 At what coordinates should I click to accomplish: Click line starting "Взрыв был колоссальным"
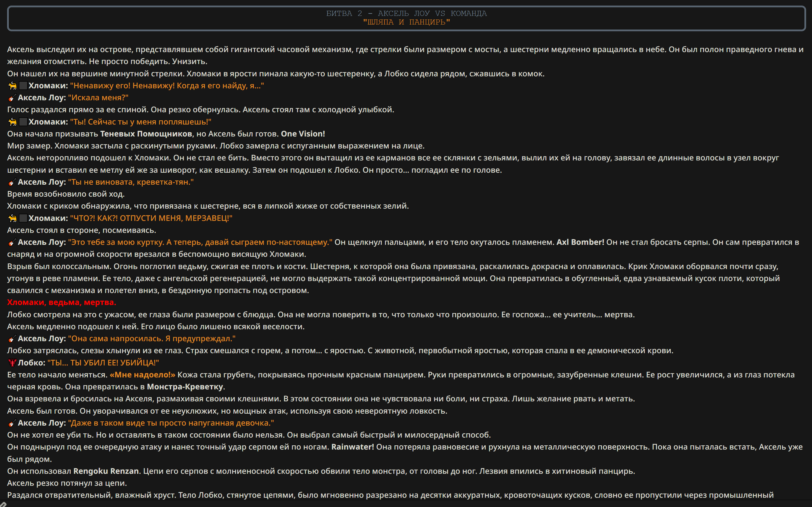coord(393,279)
